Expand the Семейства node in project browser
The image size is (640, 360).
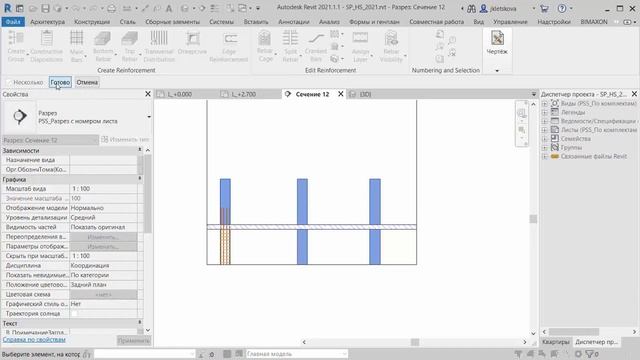pos(544,139)
